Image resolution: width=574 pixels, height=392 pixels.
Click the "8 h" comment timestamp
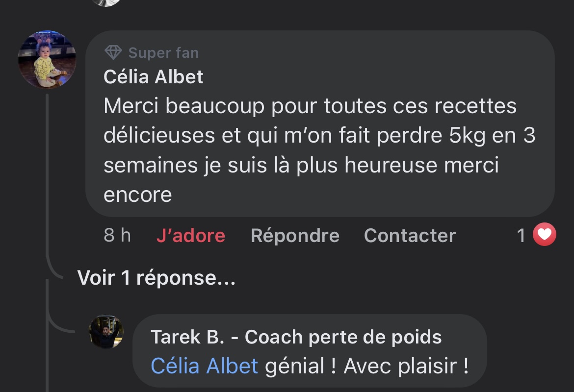[x=117, y=236]
